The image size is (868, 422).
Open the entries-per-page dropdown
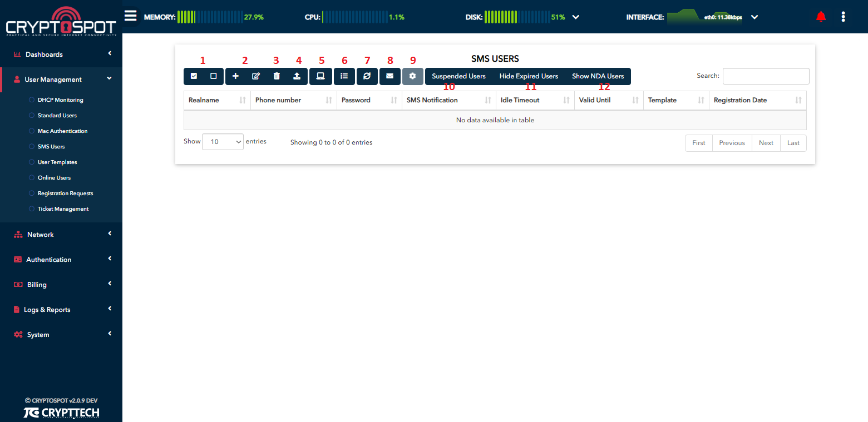[223, 141]
